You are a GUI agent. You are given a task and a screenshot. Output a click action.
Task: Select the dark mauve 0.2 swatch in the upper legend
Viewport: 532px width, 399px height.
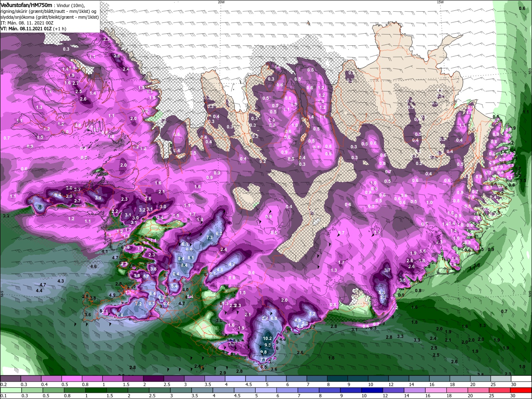click(x=10, y=378)
